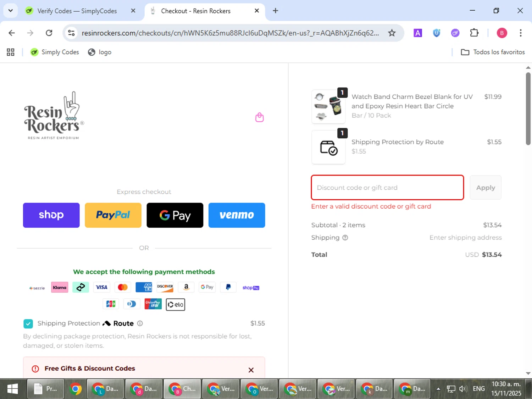Click the small Google Pay logo
Image resolution: width=532 pixels, height=399 pixels.
click(207, 287)
